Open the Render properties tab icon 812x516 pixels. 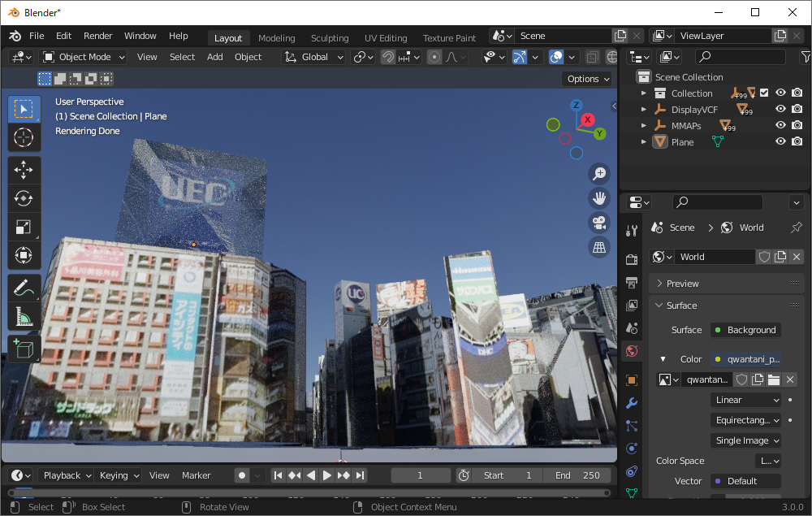(632, 259)
